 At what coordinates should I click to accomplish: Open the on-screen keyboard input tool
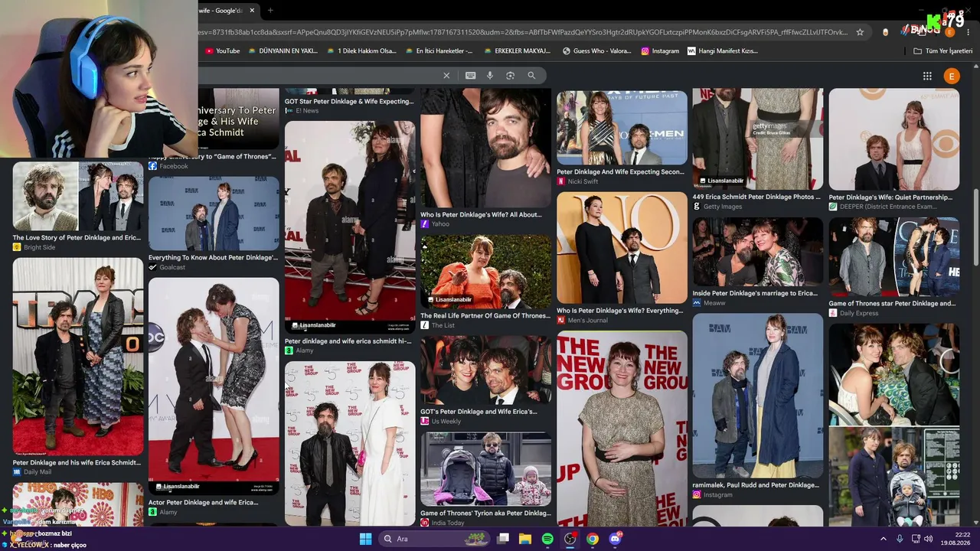click(470, 76)
